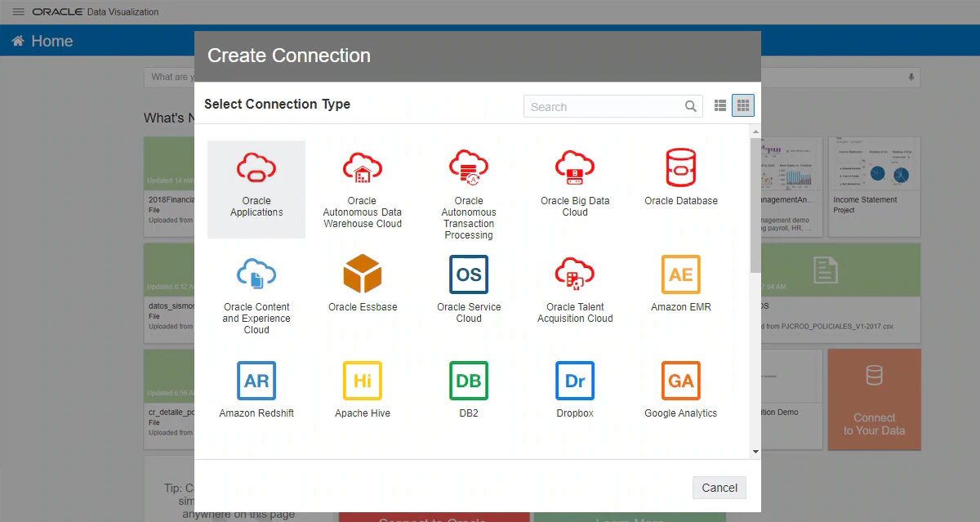Select Oracle Autonomous Transaction Processing icon
The height and width of the screenshot is (522, 980).
pos(469,169)
